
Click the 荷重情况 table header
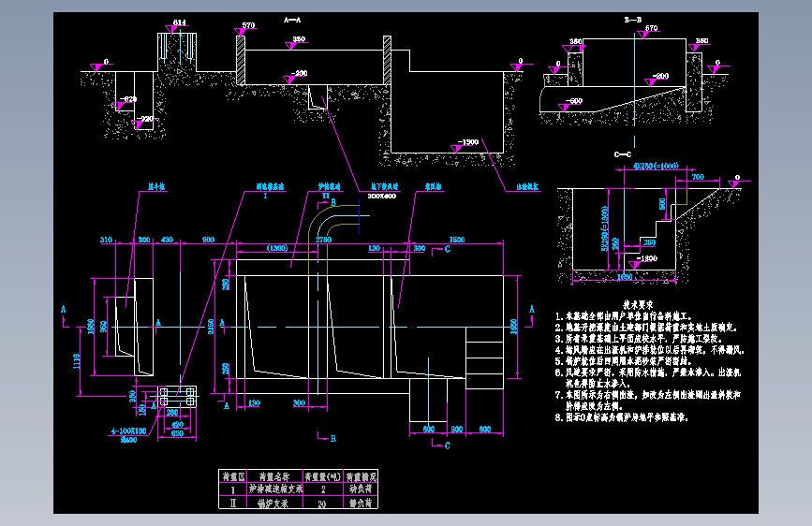[362, 476]
